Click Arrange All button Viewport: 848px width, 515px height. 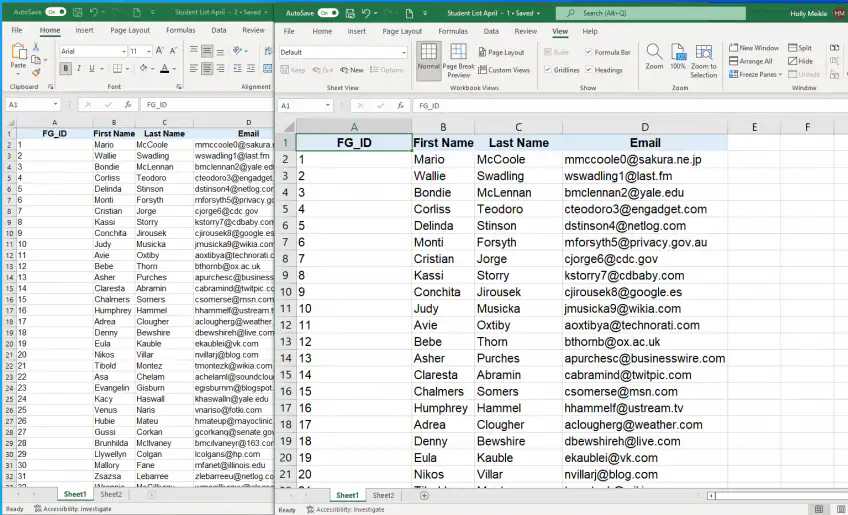[x=751, y=61]
